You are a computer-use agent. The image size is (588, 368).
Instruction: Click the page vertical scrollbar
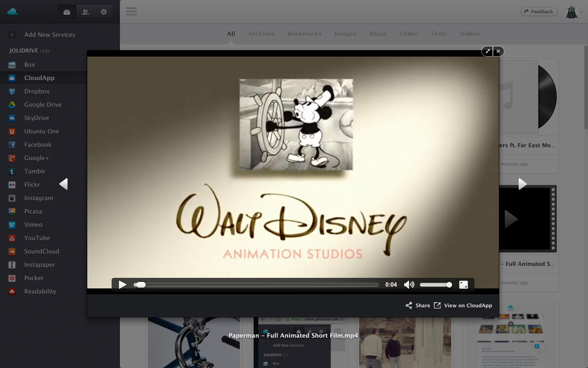pyautogui.click(x=586, y=87)
